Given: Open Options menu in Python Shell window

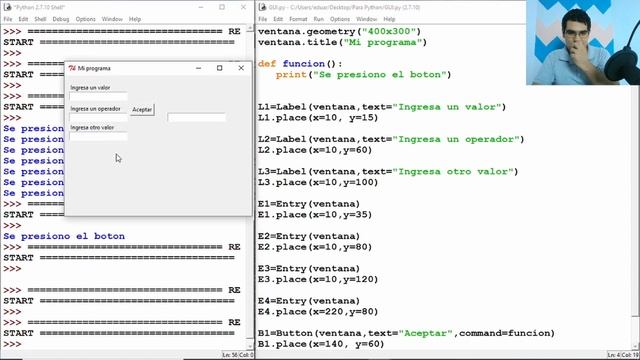Looking at the screenshot, I should (85, 19).
